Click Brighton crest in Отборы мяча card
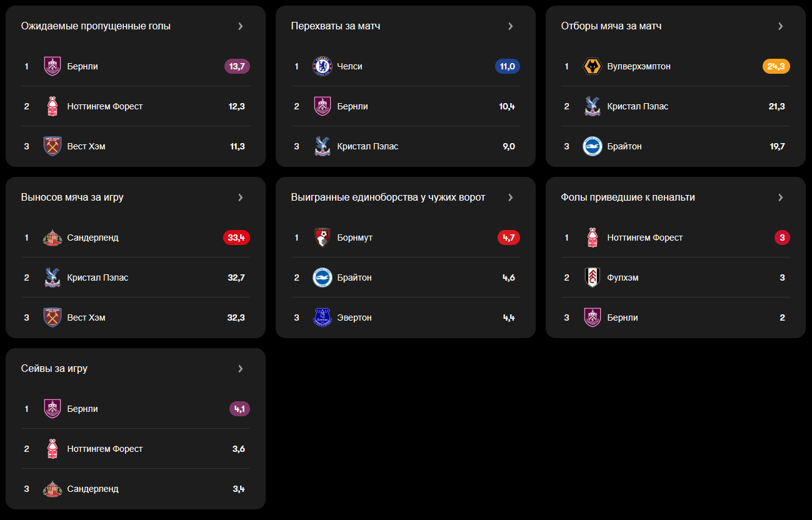Viewport: 812px width, 520px height. 593,146
